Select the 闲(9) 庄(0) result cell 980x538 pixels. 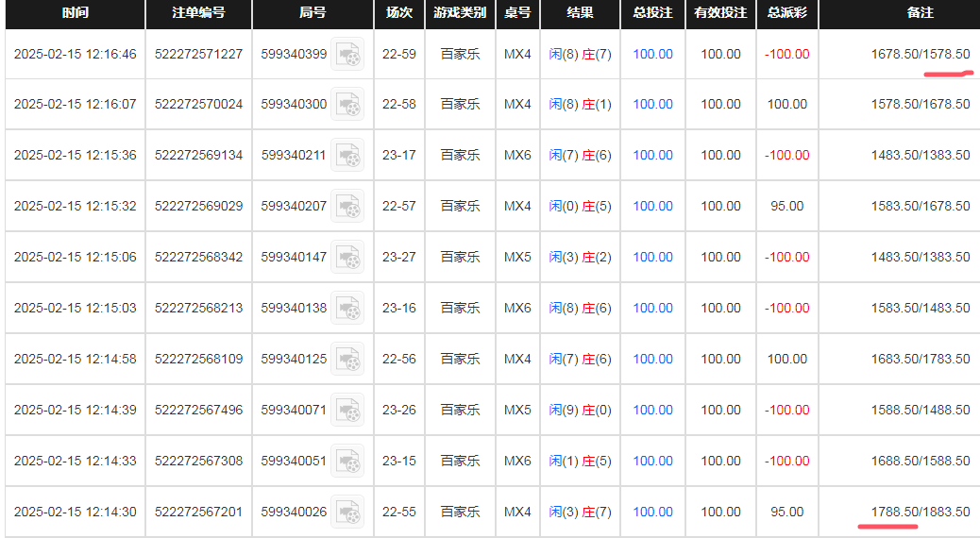pyautogui.click(x=580, y=411)
